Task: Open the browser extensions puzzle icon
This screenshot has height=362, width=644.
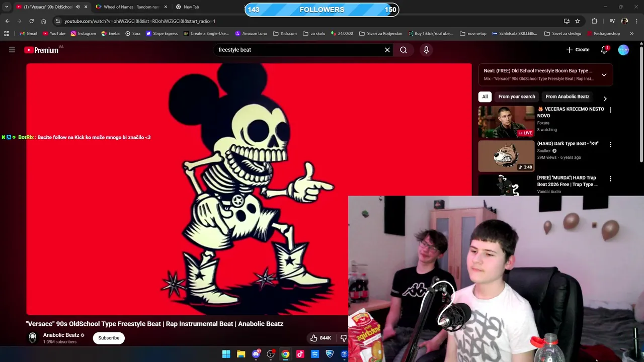Action: pyautogui.click(x=595, y=21)
